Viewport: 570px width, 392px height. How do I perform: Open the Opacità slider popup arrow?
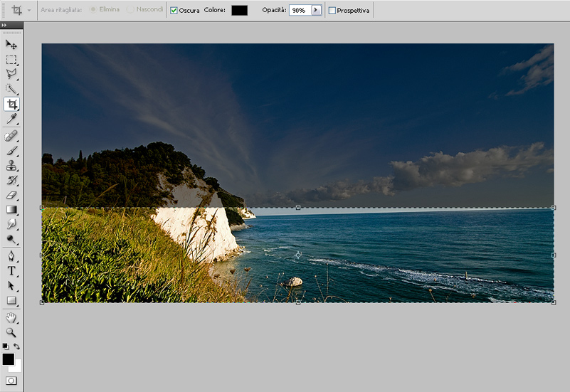point(316,11)
